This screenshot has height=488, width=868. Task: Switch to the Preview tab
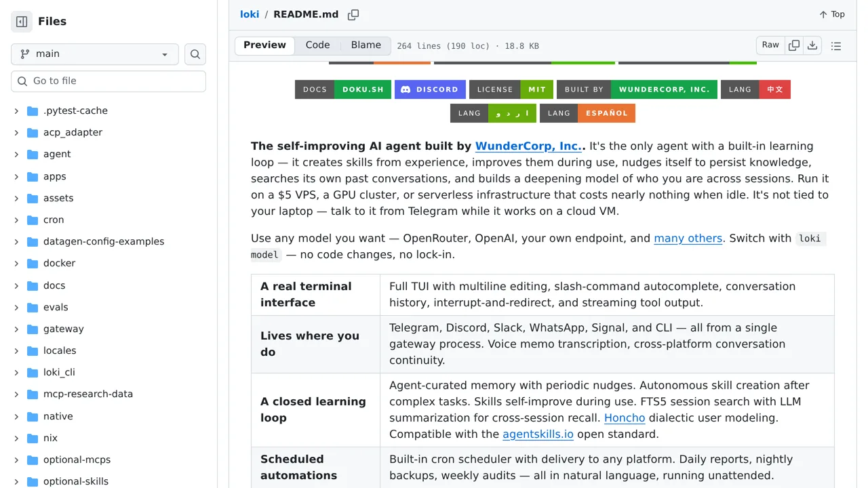click(x=264, y=45)
